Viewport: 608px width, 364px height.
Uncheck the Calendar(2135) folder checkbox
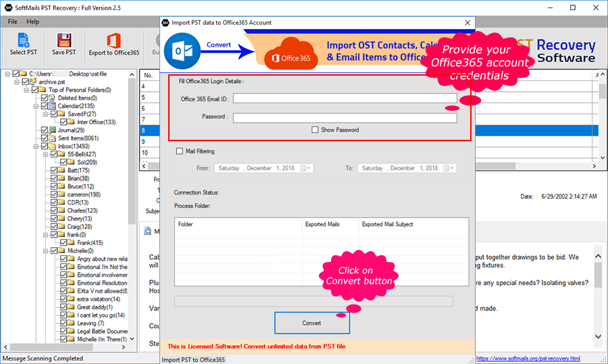click(x=44, y=106)
